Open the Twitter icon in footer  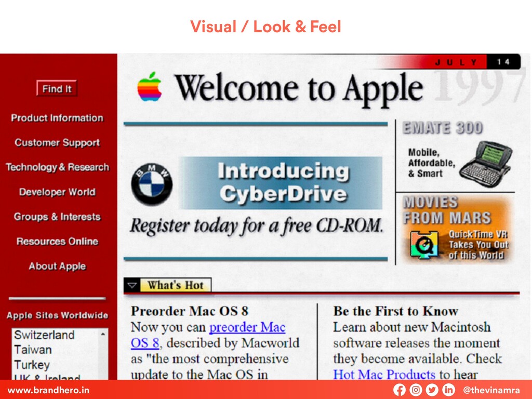tap(432, 390)
